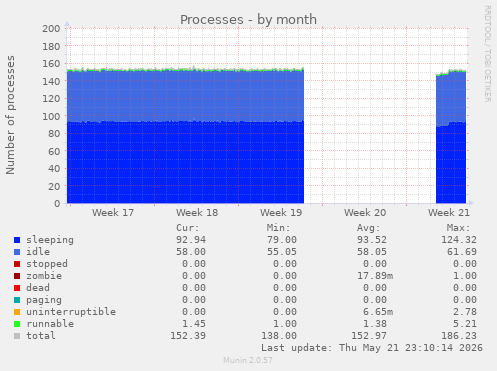This screenshot has height=371, width=497.
Task: Click the stopped legend color swatch
Action: [17, 264]
